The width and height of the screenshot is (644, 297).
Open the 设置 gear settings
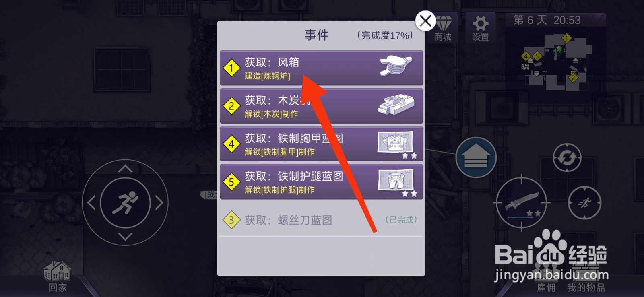(x=481, y=27)
